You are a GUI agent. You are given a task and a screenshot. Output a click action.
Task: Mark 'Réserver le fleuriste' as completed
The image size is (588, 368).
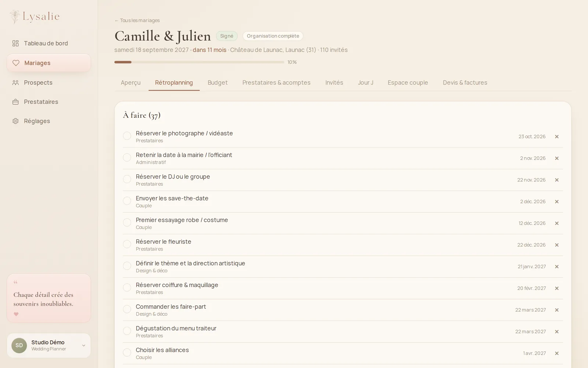[127, 244]
